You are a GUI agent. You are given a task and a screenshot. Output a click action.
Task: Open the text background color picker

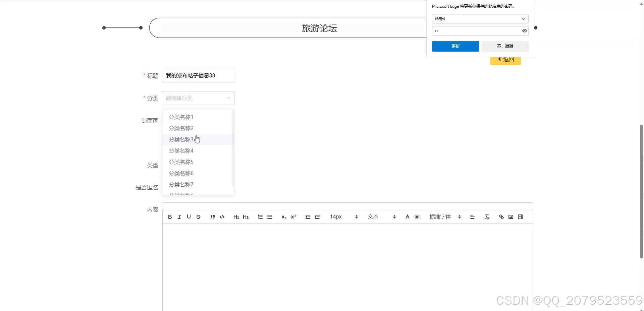[417, 217]
